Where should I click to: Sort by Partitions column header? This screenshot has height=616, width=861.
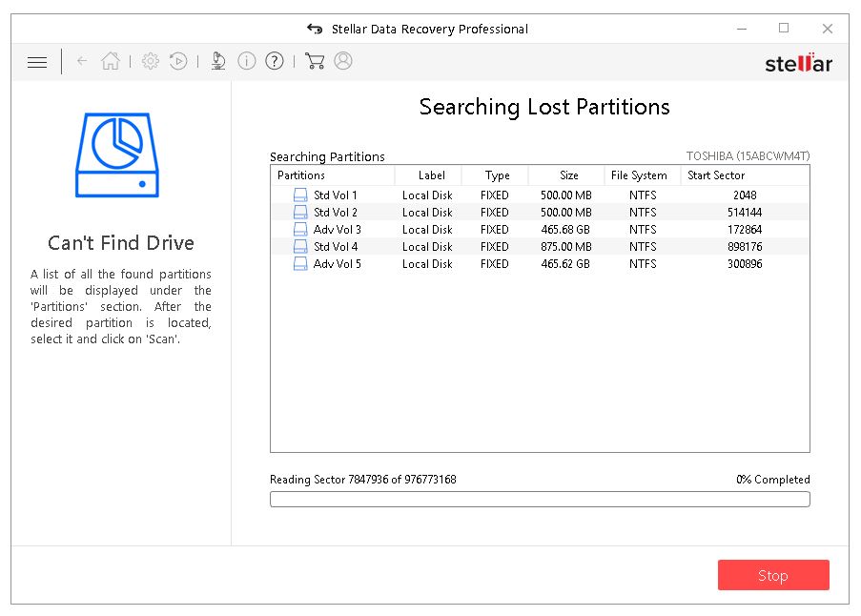[x=333, y=175]
